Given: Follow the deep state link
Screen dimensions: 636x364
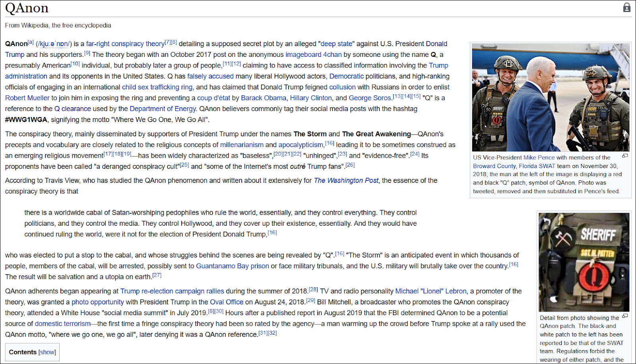Looking at the screenshot, I should tap(336, 44).
